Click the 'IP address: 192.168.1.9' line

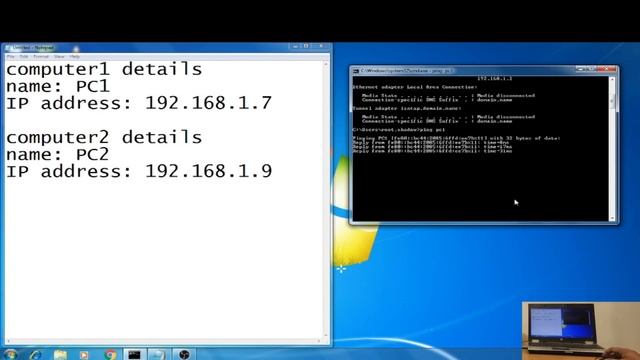tap(139, 171)
